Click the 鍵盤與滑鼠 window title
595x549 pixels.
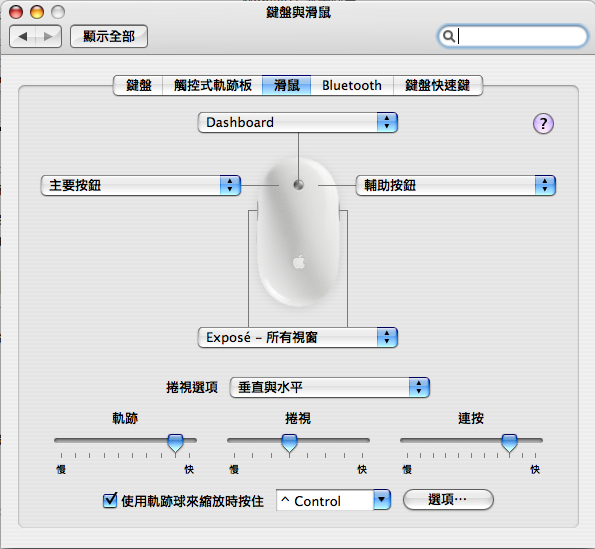pyautogui.click(x=299, y=13)
